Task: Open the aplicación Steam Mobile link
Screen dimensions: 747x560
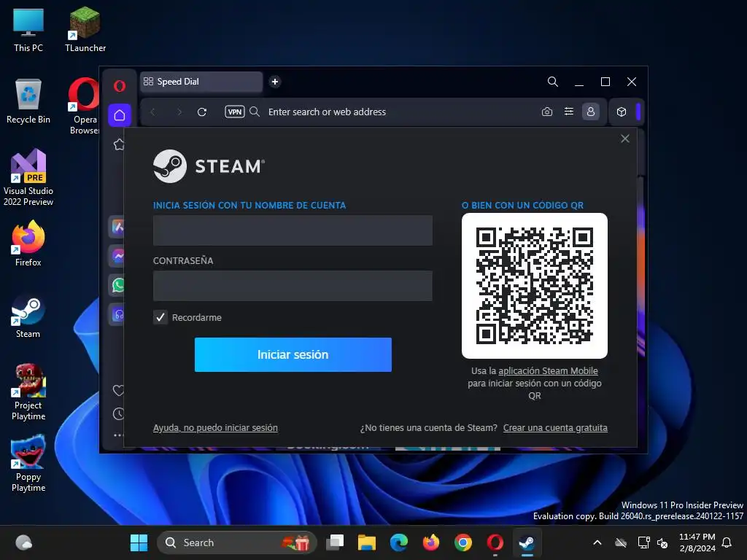Action: [x=548, y=371]
